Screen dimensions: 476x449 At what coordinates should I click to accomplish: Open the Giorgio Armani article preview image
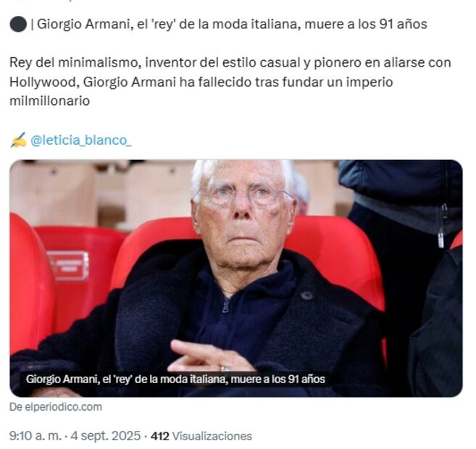click(236, 278)
